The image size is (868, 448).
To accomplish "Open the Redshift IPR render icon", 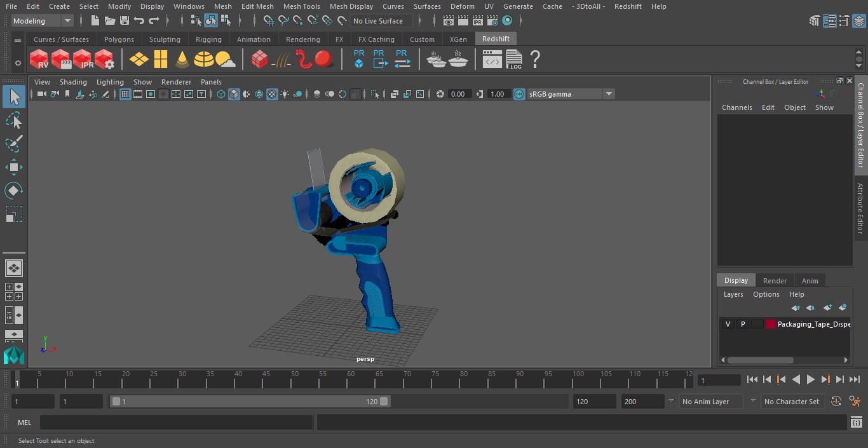I will pos(83,60).
